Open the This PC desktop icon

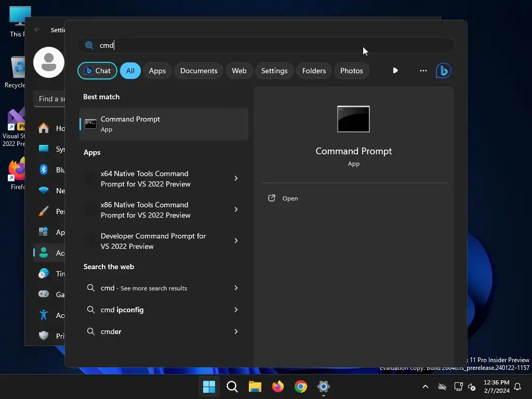[17, 21]
